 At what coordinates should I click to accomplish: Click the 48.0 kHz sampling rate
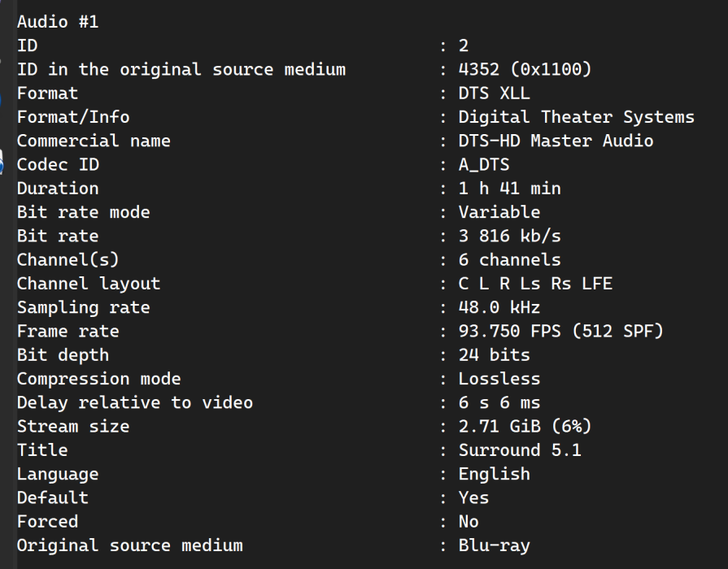pos(499,308)
